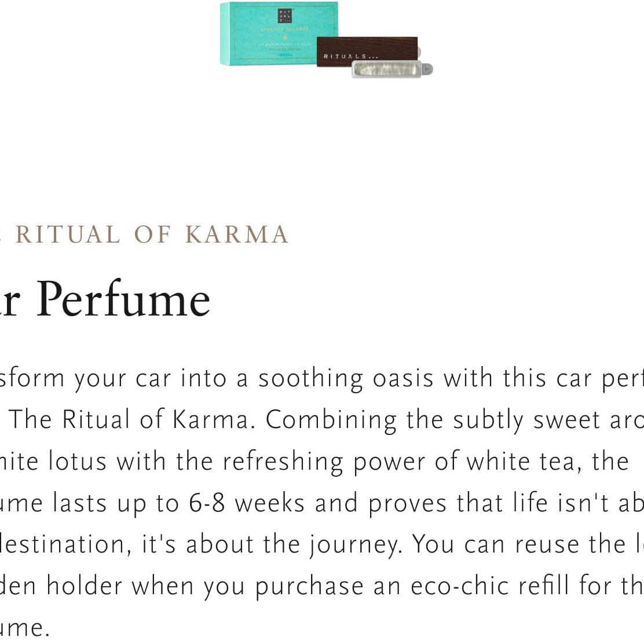Click the 'RITUAL OF KARMA' collection heading
This screenshot has height=644, width=644.
click(151, 235)
